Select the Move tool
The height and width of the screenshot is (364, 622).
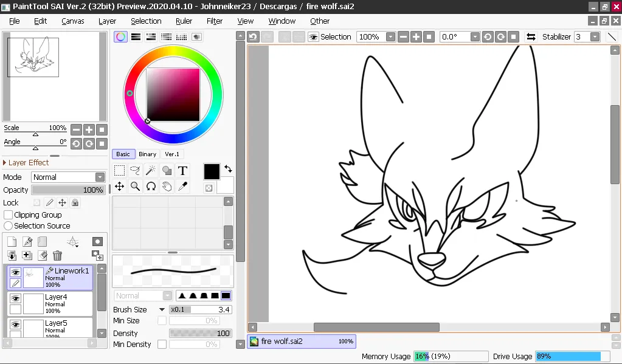pos(119,187)
